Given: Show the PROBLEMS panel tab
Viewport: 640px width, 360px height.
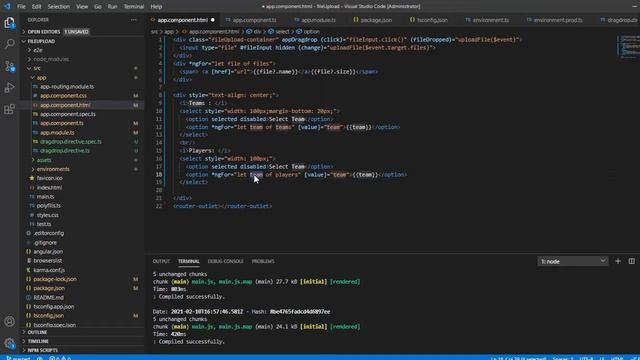Looking at the screenshot, I should [x=263, y=261].
